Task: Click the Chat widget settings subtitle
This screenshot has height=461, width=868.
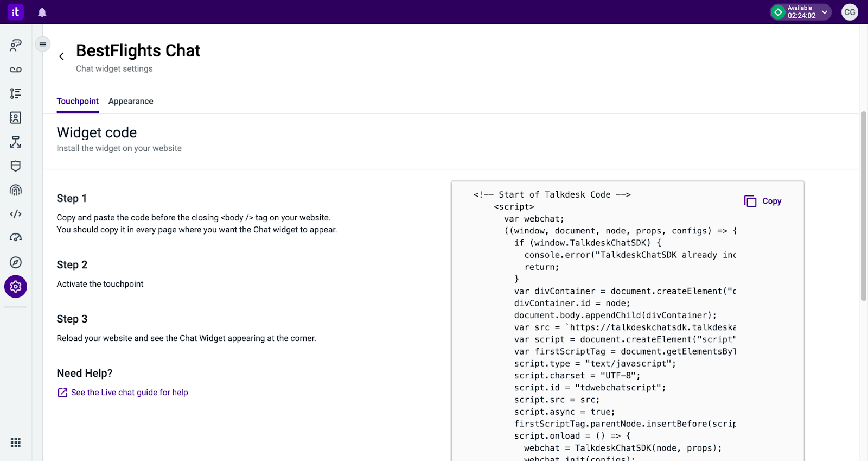Action: (x=114, y=68)
